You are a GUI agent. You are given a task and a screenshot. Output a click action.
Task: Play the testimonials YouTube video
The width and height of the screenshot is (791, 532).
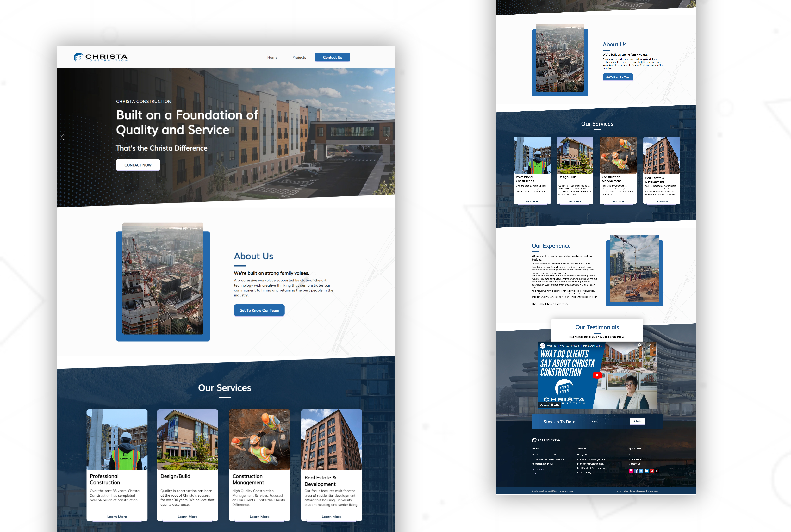pyautogui.click(x=597, y=375)
